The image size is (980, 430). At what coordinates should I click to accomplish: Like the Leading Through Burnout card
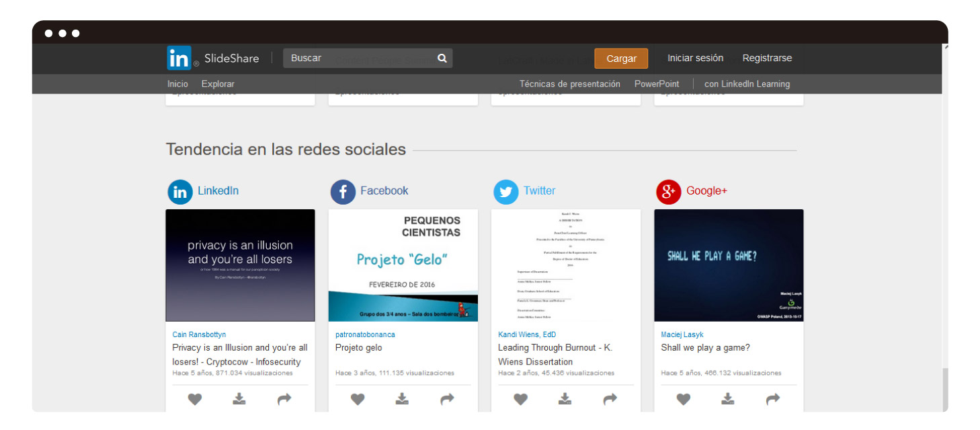[x=520, y=399]
